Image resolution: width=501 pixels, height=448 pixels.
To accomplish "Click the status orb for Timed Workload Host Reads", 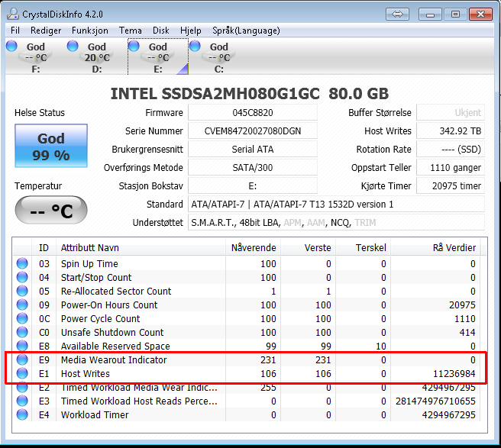I will [22, 401].
